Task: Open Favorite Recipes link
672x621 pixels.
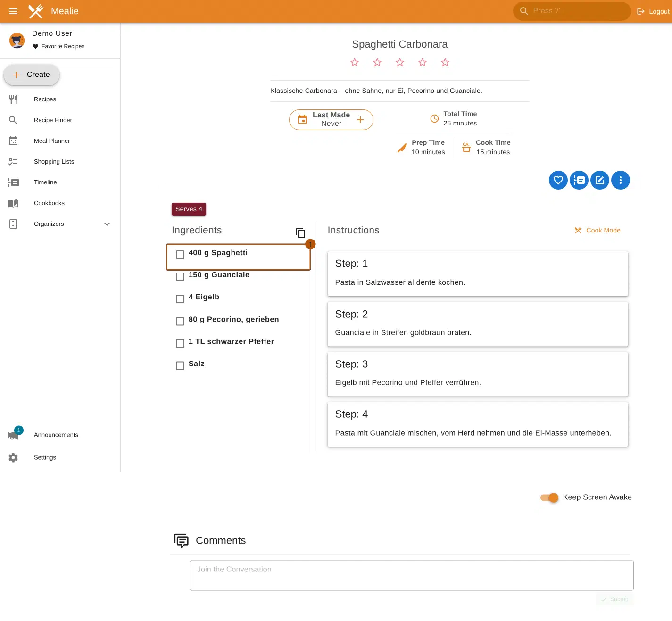Action: pyautogui.click(x=58, y=46)
